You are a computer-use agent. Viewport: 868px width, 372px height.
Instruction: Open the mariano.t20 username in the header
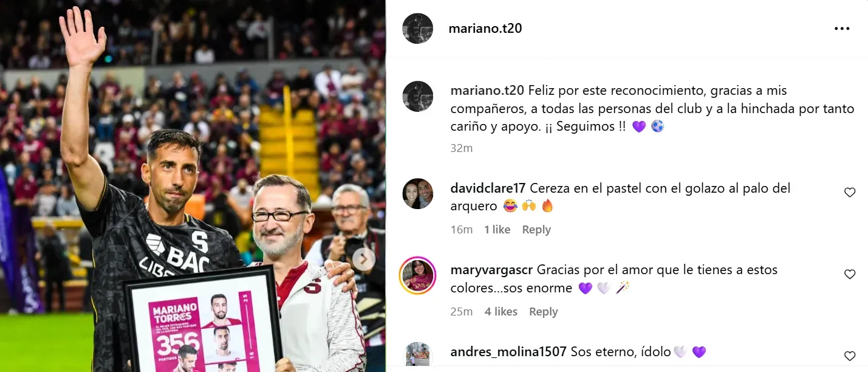point(485,29)
